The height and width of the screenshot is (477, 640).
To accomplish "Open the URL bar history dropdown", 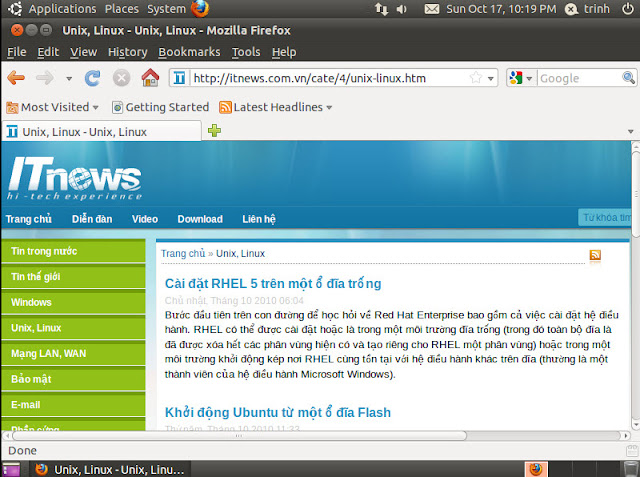I will pyautogui.click(x=491, y=78).
